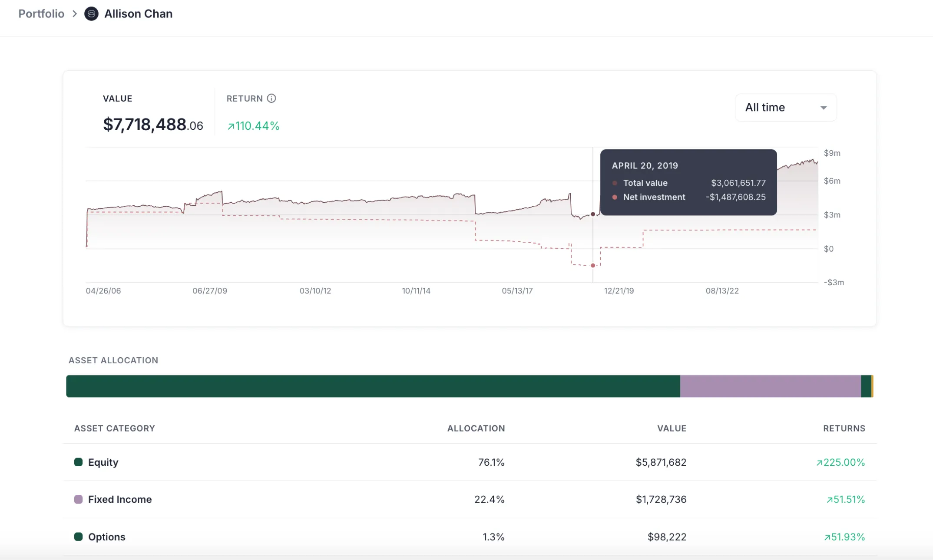Click the Allison Chan breadcrumb name
933x560 pixels.
click(x=138, y=14)
